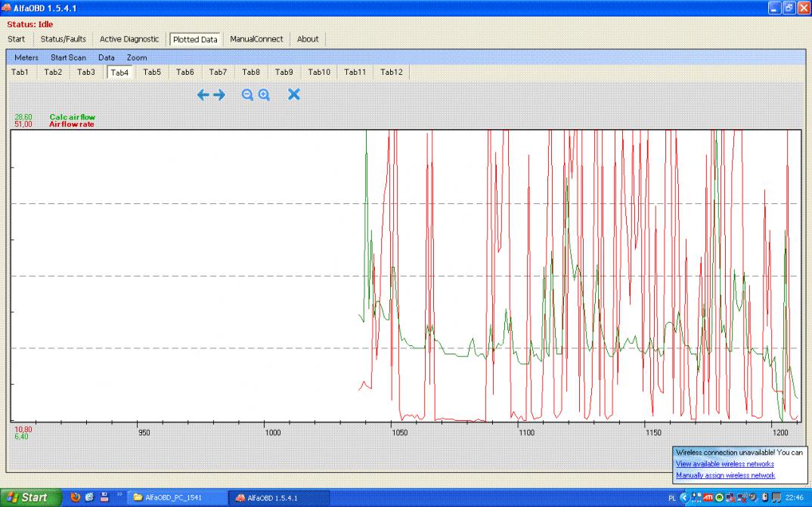Switch to AlfaOBD_PC_1541 folder in taskbar

[x=175, y=498]
